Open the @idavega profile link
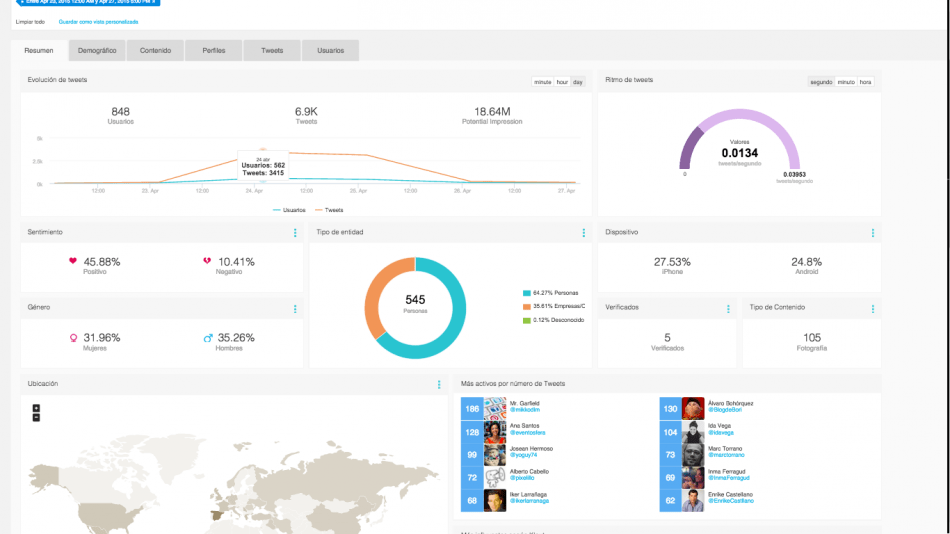The image size is (950, 534). (721, 433)
